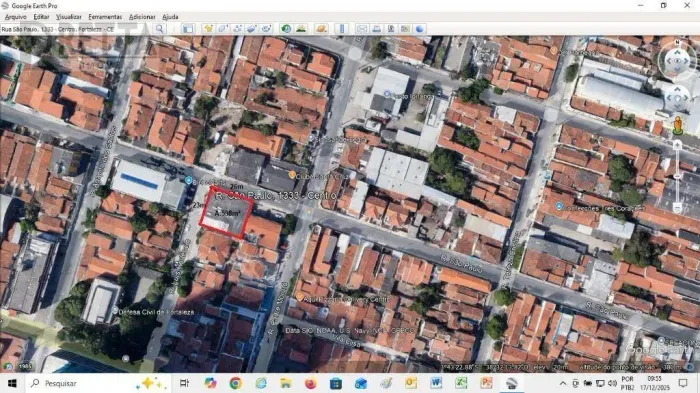Screen dimensions: 700x393
Task: Click the look-right arrow on look joystick
Action: coord(687,61)
